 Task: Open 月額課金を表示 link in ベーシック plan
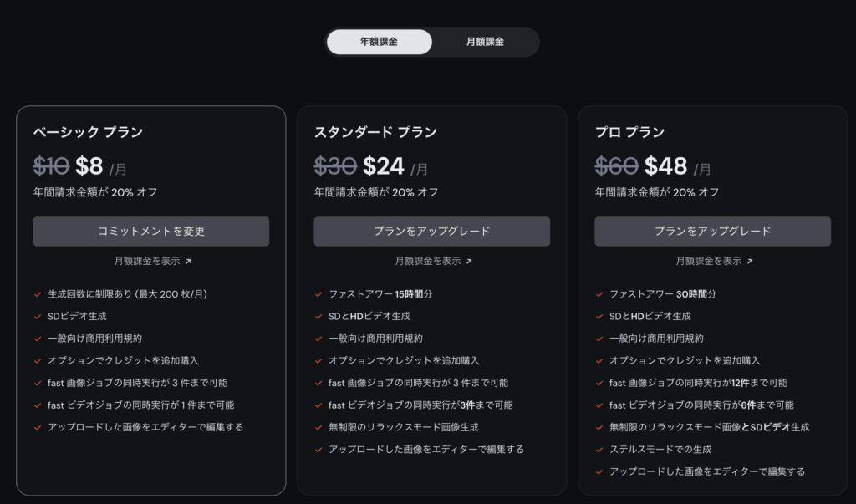point(147,261)
